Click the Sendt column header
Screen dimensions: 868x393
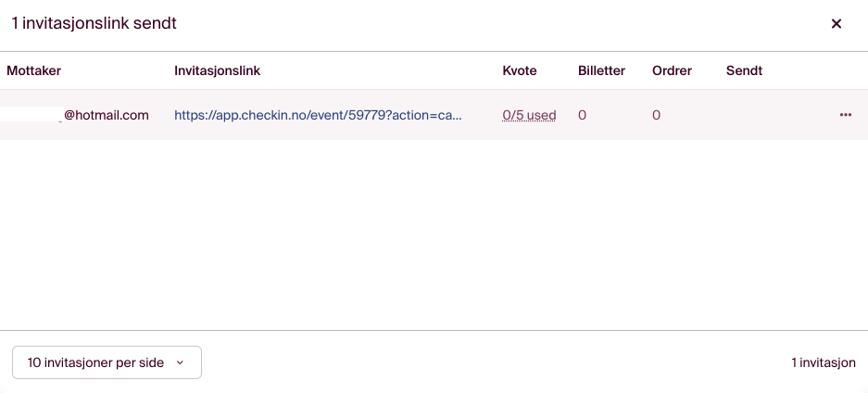click(x=744, y=70)
